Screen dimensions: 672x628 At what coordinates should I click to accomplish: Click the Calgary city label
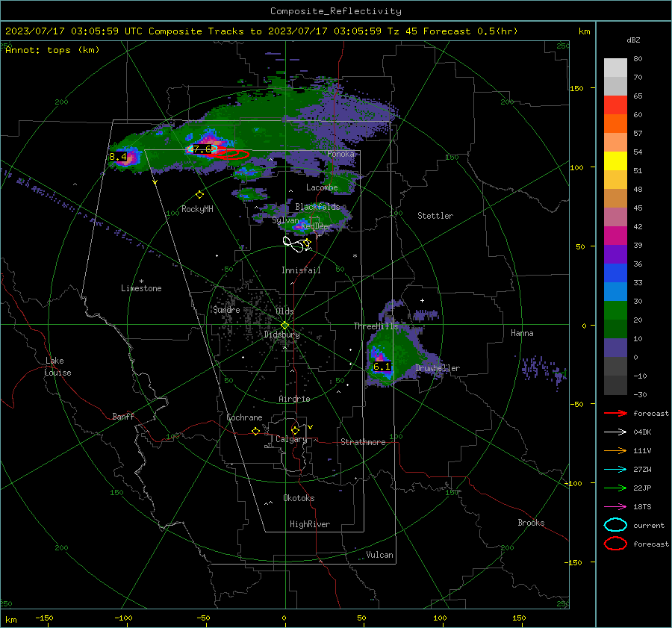point(291,439)
